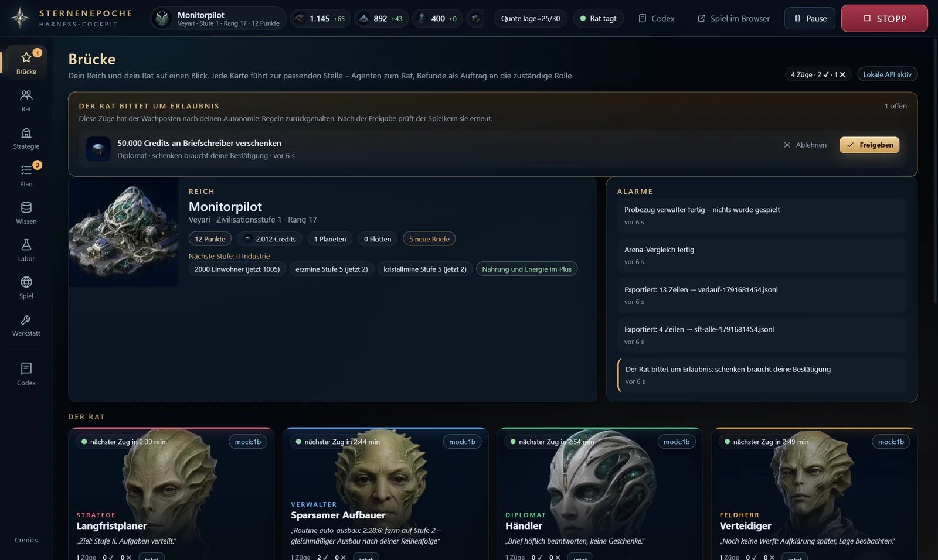Click the Lokale API aktiv badge
938x560 pixels.
coord(887,74)
